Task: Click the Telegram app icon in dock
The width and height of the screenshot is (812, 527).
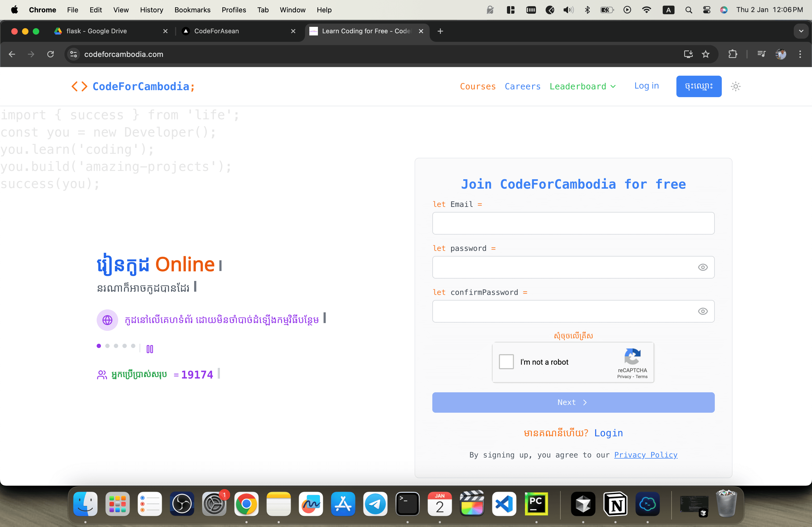Action: pyautogui.click(x=375, y=504)
